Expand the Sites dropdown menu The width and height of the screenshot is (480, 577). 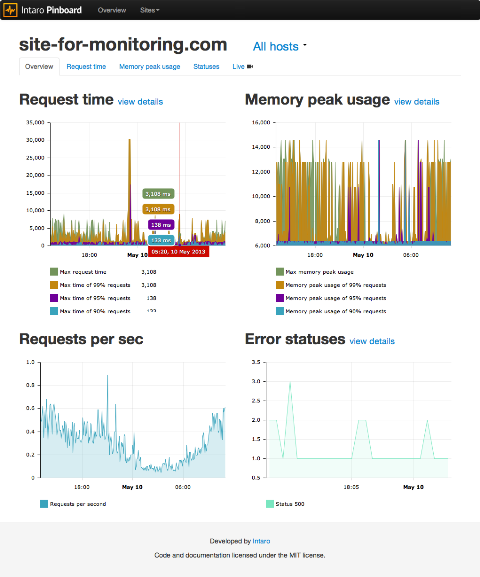[149, 10]
